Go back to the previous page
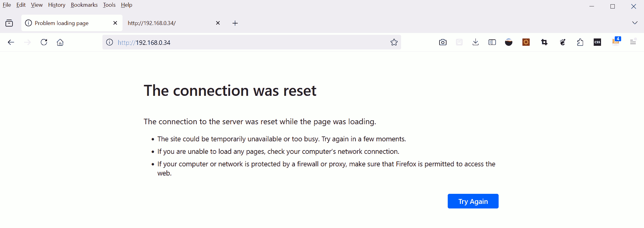The height and width of the screenshot is (228, 644). pyautogui.click(x=11, y=42)
